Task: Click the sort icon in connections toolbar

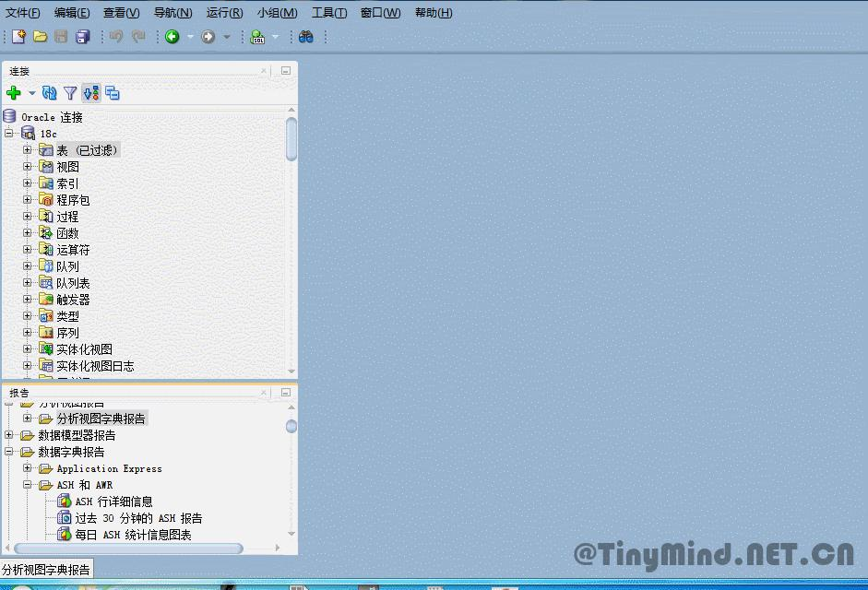Action: coord(90,92)
